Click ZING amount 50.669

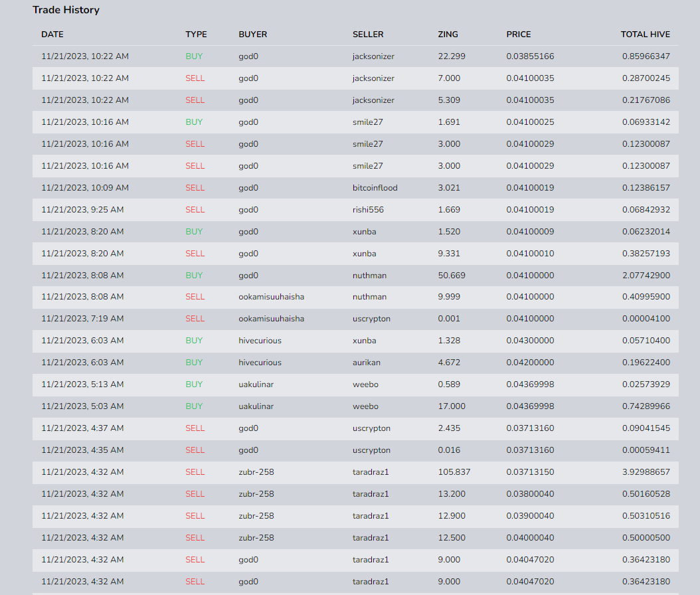click(x=452, y=276)
